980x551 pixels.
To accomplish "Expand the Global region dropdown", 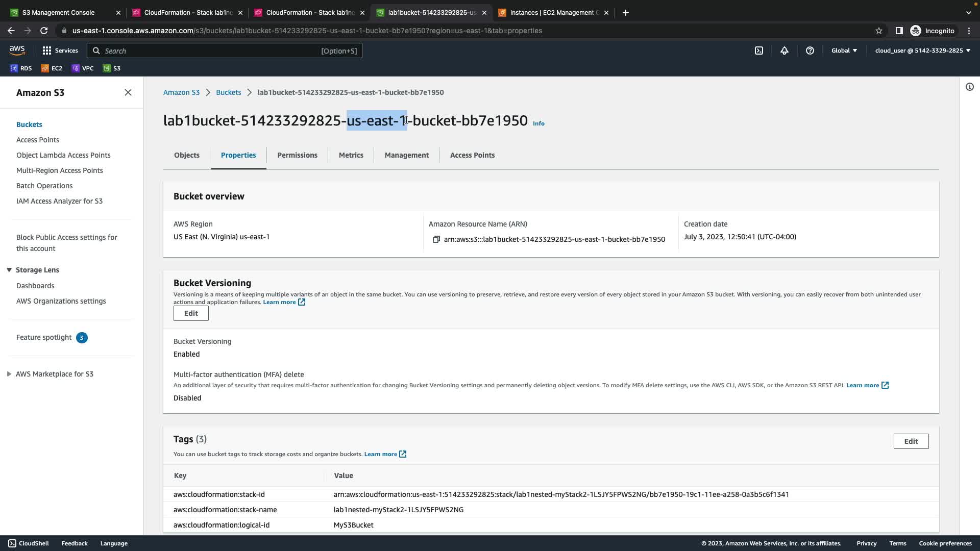I will (x=844, y=51).
